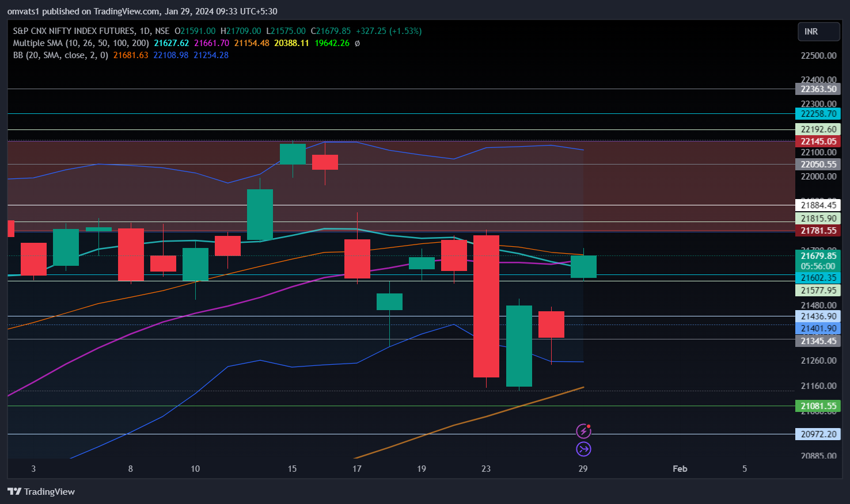Click the 20972.20 price label
This screenshot has height=504, width=850.
[x=818, y=434]
